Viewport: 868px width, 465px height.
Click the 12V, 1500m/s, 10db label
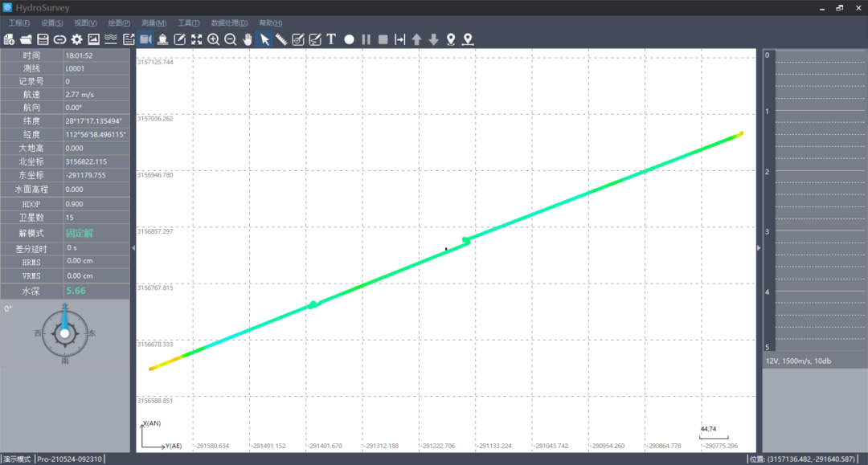point(798,361)
